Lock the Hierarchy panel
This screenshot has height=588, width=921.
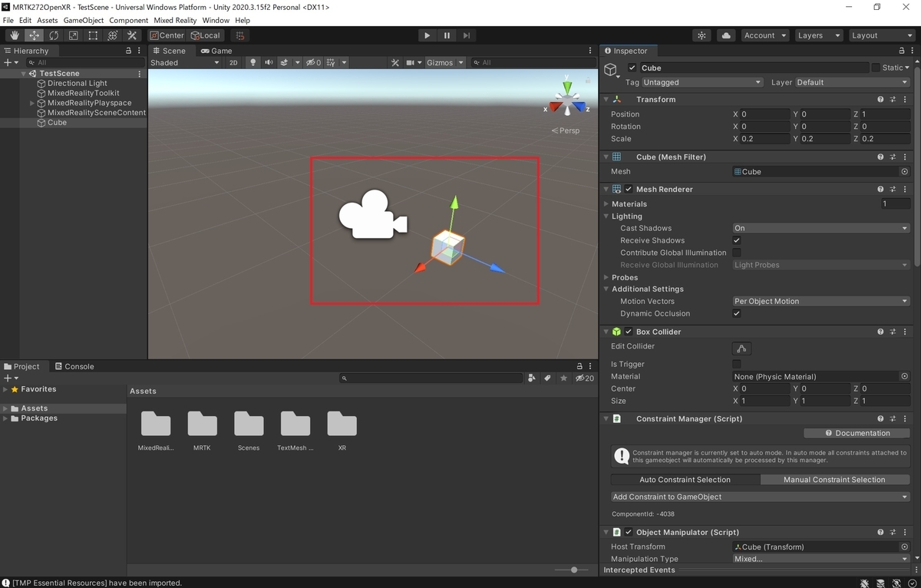point(128,51)
